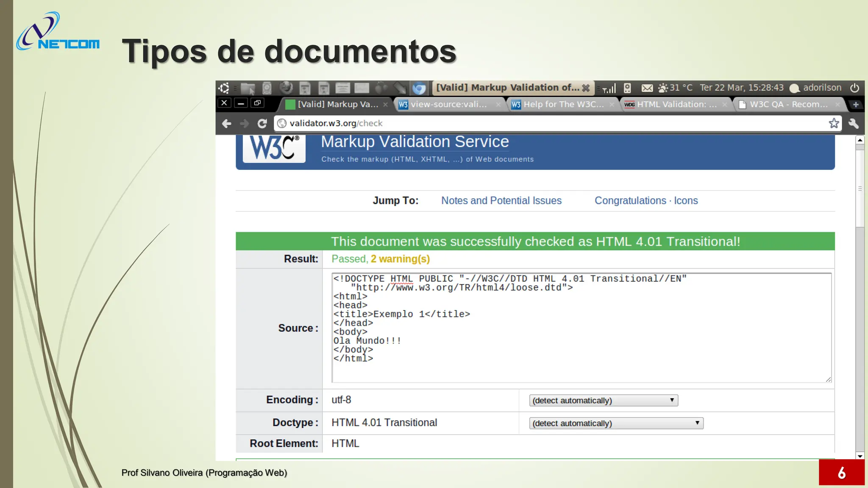The width and height of the screenshot is (868, 488).
Task: Open the mail envelope indicator
Action: pyautogui.click(x=647, y=88)
